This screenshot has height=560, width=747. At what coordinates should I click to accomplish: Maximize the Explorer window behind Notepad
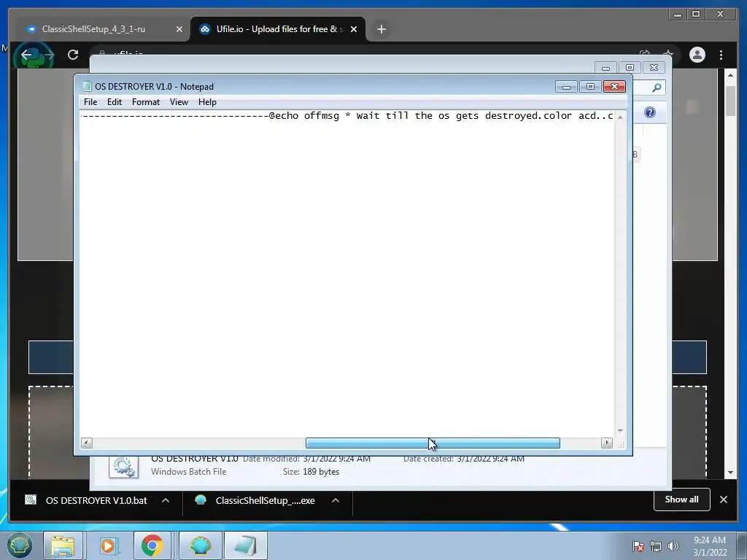click(x=630, y=68)
